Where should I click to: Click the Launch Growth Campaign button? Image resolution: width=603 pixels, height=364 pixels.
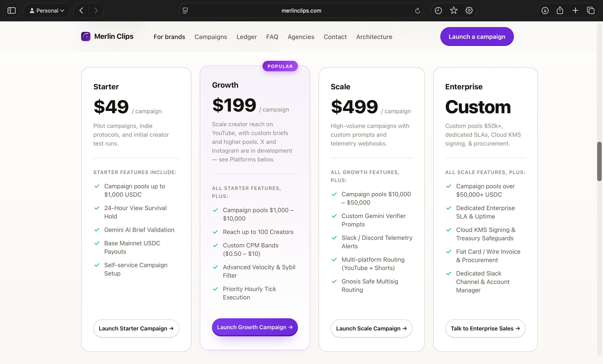[255, 327]
